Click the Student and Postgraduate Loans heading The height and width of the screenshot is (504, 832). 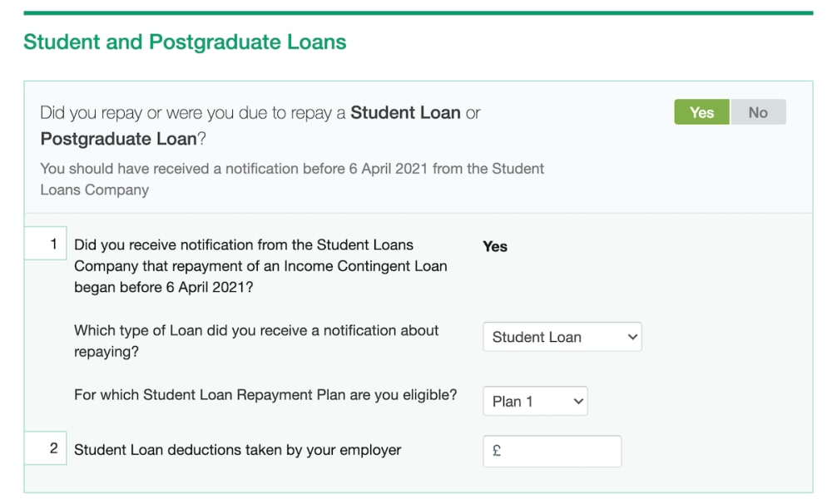point(185,42)
